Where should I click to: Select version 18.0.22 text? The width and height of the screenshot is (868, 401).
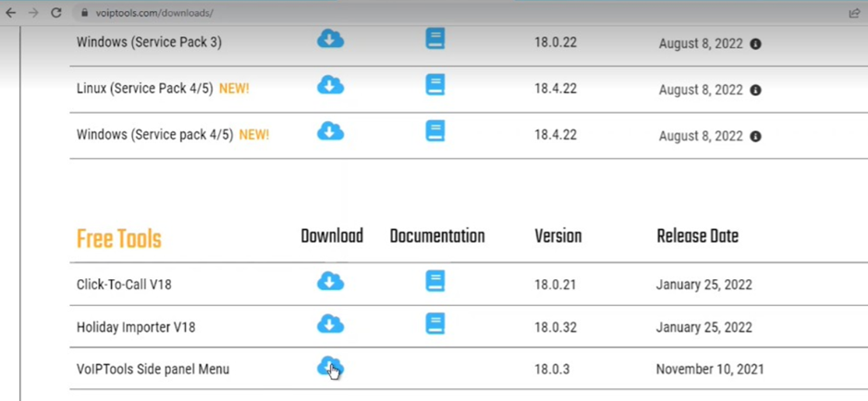[556, 43]
